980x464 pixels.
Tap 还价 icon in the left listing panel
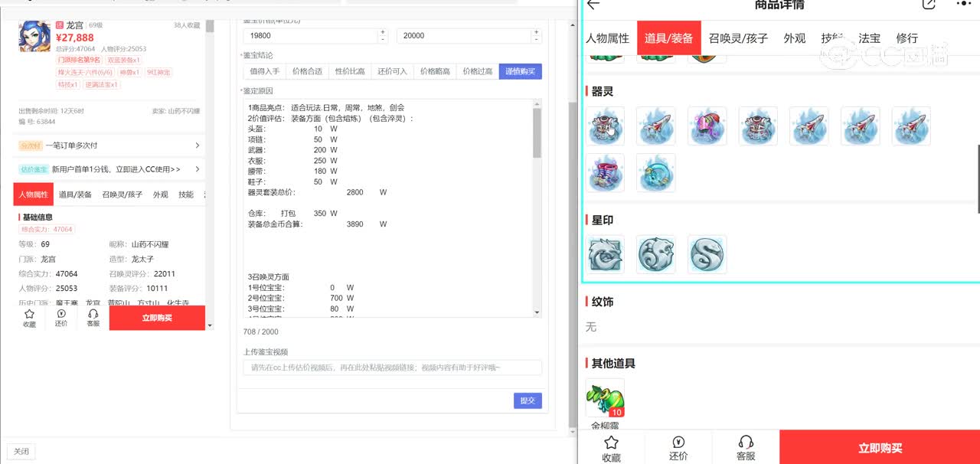click(x=61, y=319)
